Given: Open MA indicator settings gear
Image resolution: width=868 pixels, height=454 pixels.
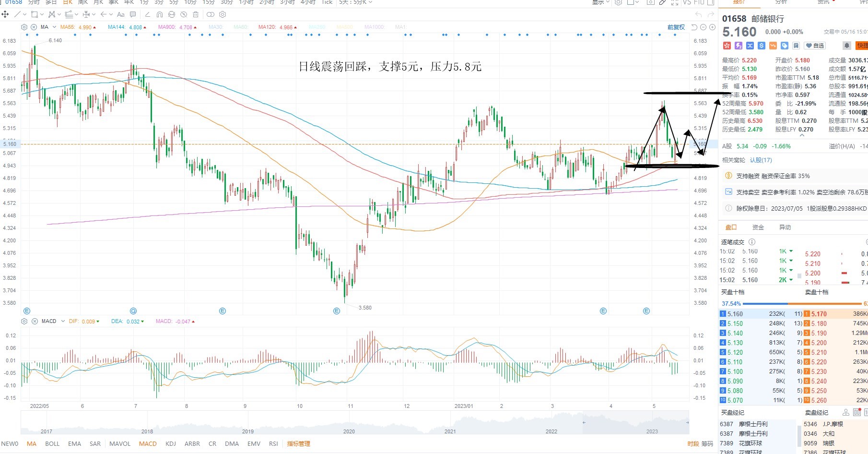Looking at the screenshot, I should 24,27.
